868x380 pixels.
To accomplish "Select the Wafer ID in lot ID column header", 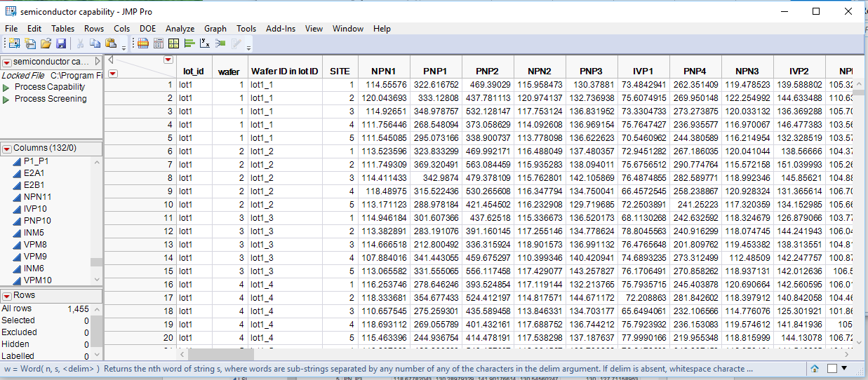I will (285, 71).
